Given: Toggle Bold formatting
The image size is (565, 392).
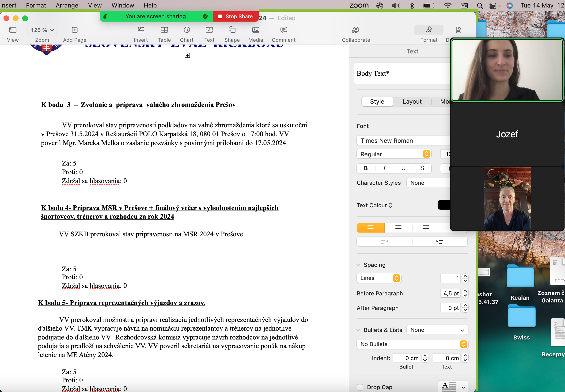Looking at the screenshot, I should click(366, 168).
